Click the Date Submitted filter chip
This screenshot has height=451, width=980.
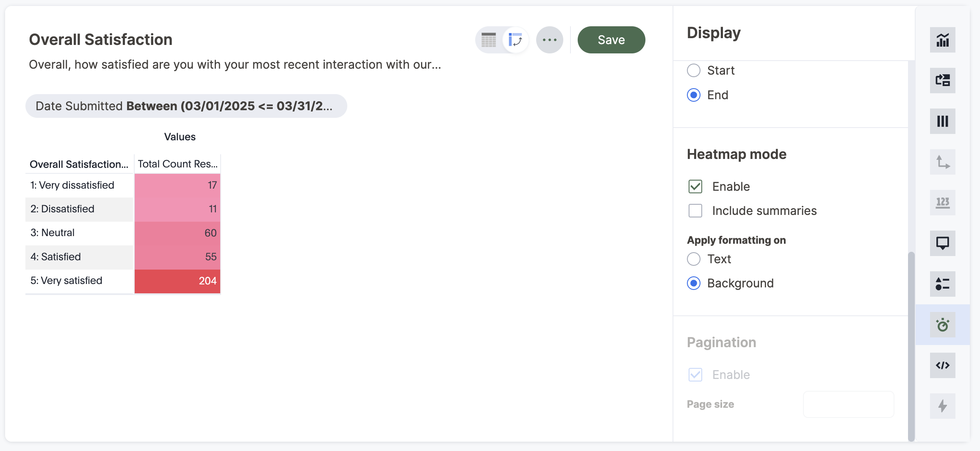[186, 106]
